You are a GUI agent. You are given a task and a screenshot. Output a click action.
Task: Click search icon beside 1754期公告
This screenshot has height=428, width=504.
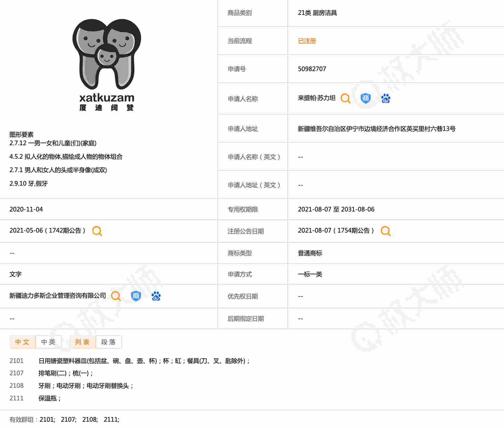(386, 231)
